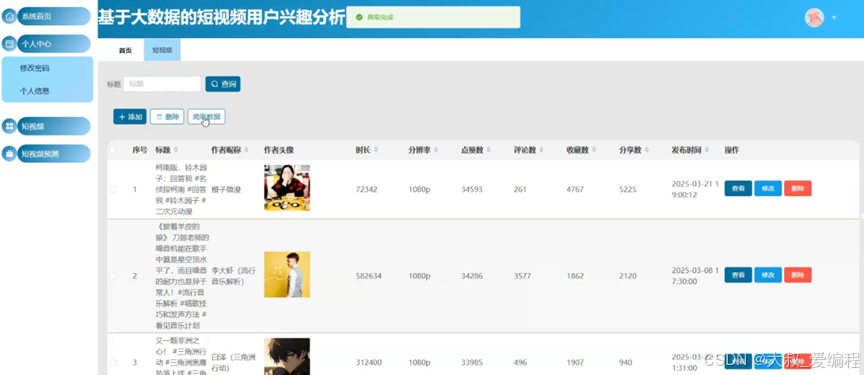The height and width of the screenshot is (375, 864).
Task: Click the 爬取完成 success notification
Action: click(433, 17)
